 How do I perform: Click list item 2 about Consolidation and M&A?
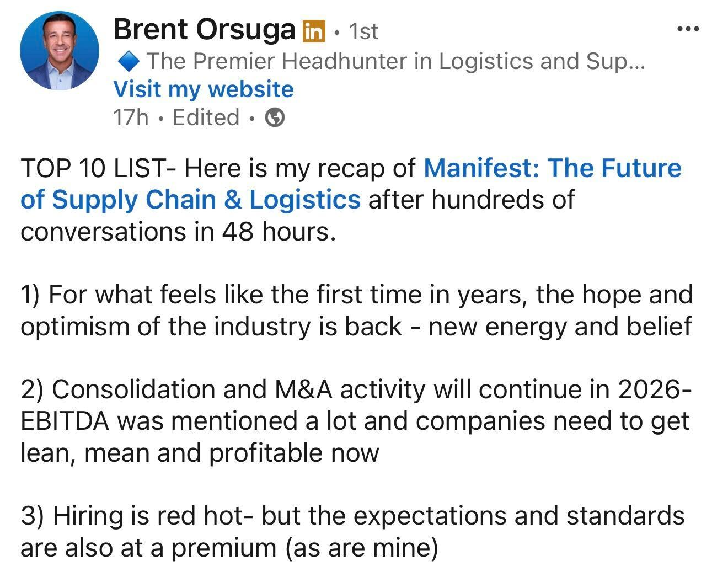355,389
